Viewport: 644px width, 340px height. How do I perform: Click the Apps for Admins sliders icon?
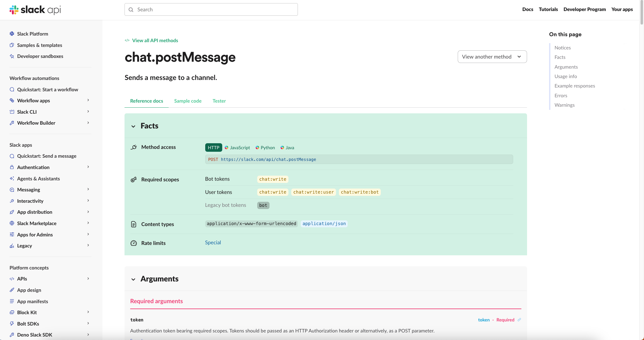12,235
